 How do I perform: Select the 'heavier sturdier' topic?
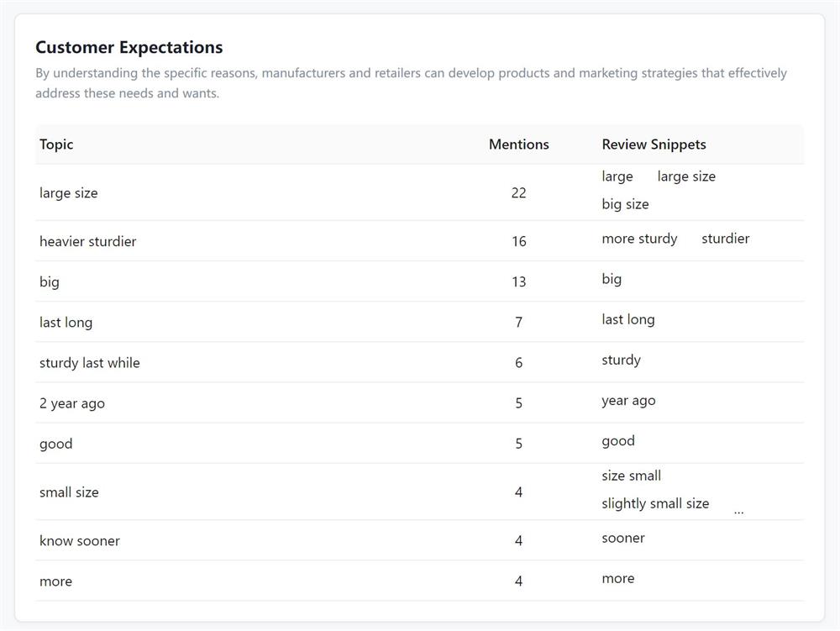point(88,242)
